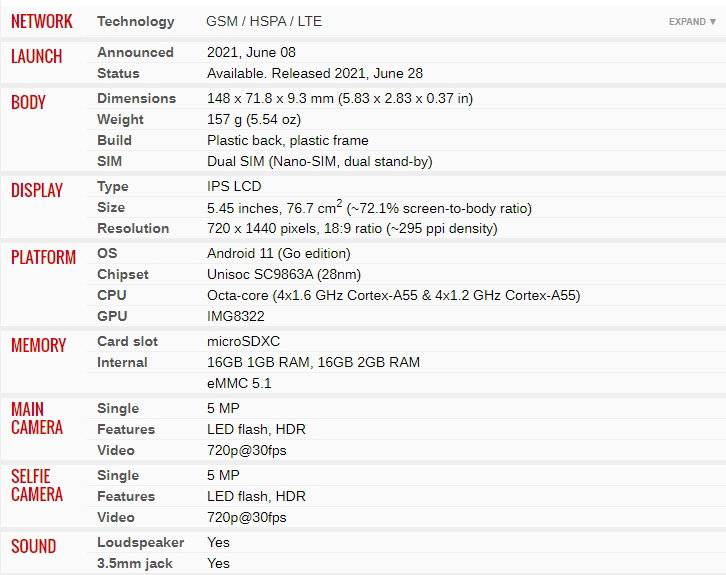The width and height of the screenshot is (726, 575).
Task: Select the Weight label under Body
Action: coord(120,119)
